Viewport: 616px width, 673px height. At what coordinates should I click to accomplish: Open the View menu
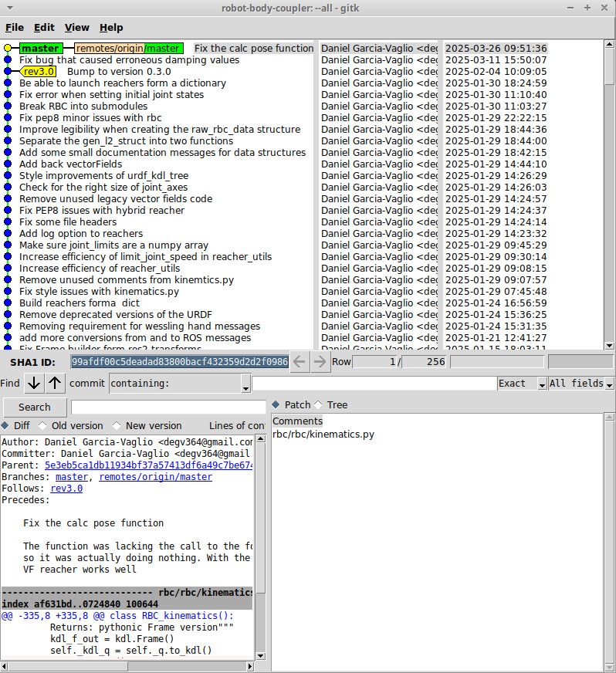click(76, 27)
